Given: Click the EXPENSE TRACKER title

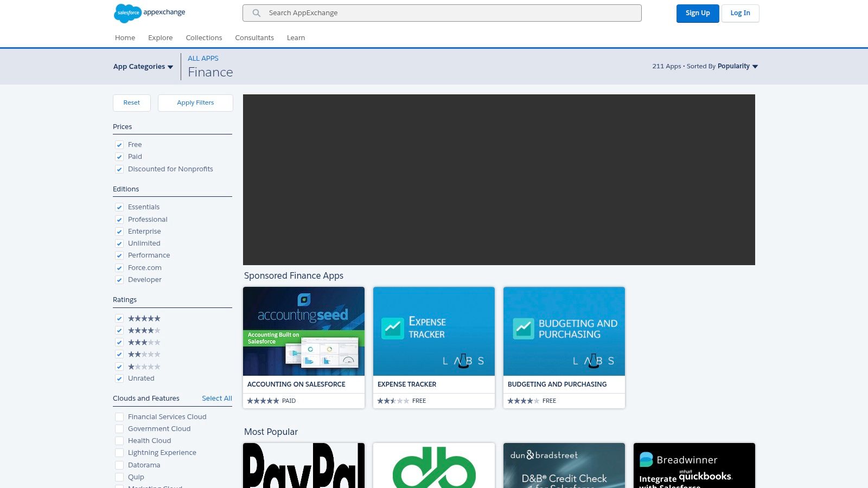Looking at the screenshot, I should click(x=407, y=384).
